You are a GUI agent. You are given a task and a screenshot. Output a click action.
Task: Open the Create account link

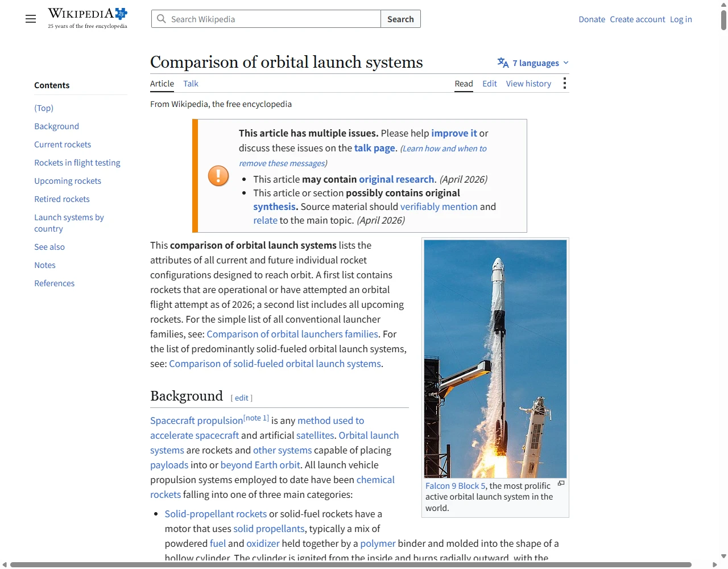click(x=638, y=19)
